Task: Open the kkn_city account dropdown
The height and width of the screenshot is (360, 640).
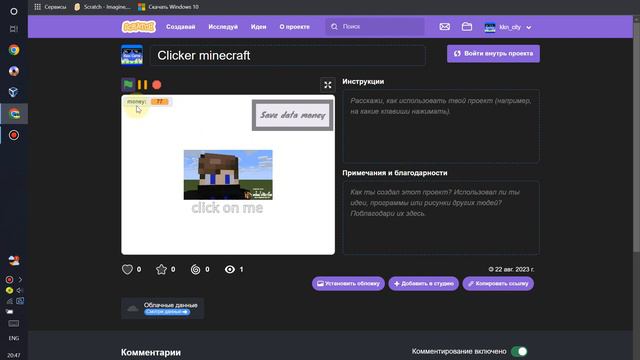Action: click(x=508, y=27)
